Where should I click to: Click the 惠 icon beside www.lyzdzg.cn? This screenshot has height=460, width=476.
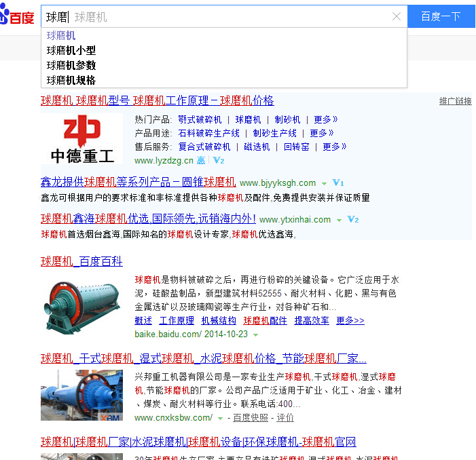201,161
